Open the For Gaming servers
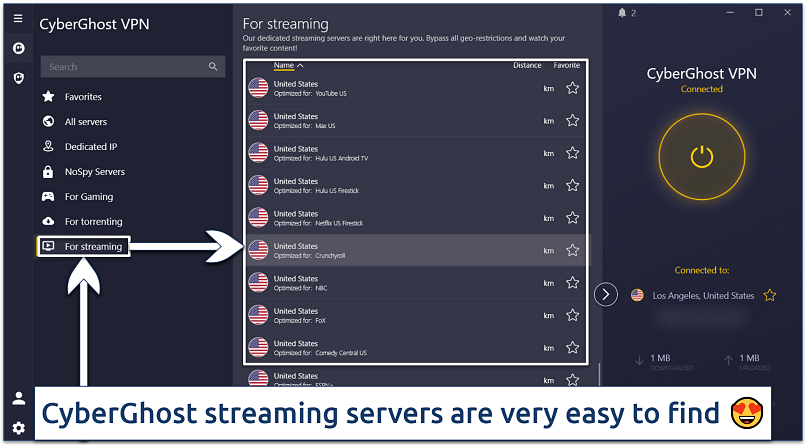The image size is (806, 445). tap(88, 196)
